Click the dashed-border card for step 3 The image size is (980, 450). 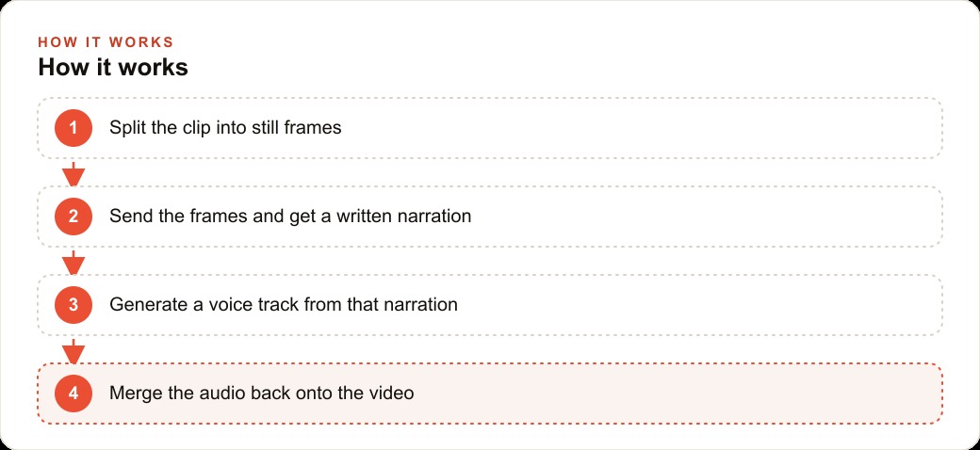tap(490, 305)
